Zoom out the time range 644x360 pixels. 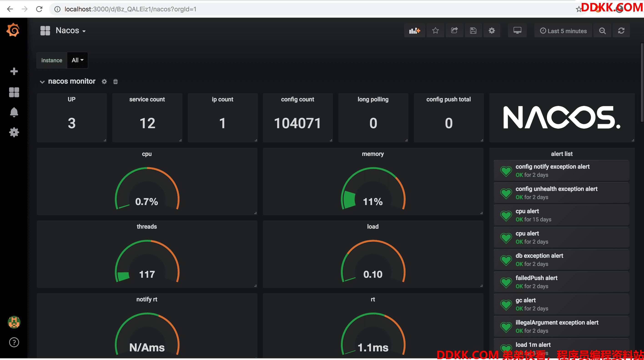[603, 31]
